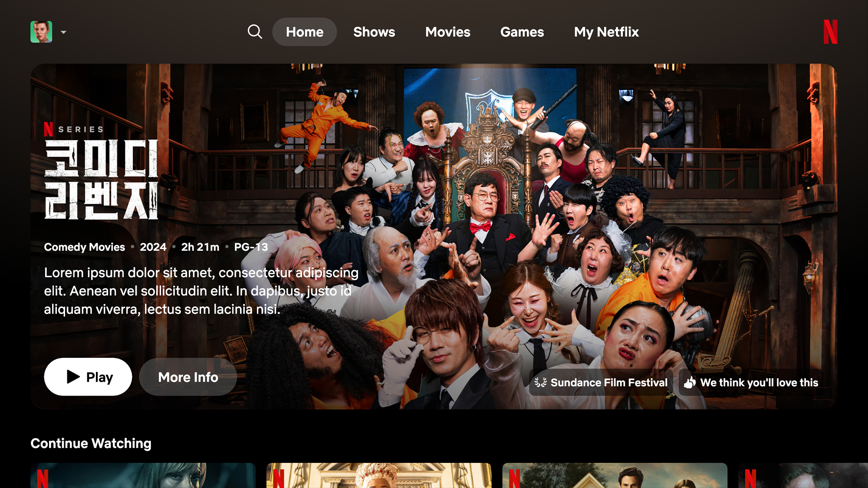Screen dimensions: 868x488
Task: Open My Netflix section
Action: 606,32
